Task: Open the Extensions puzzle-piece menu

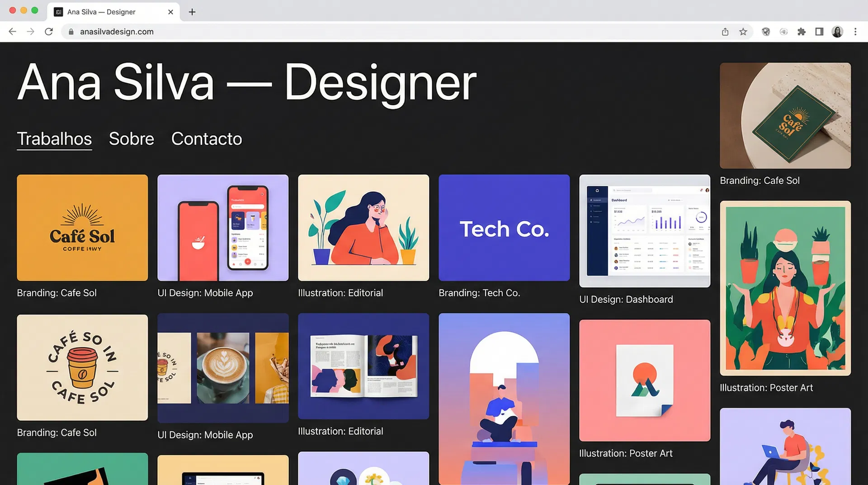Action: (x=801, y=32)
